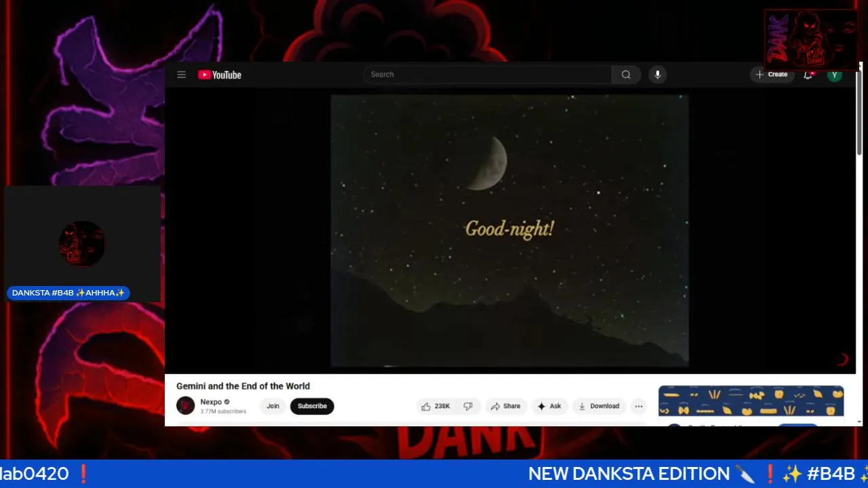Open the account avatar menu
The height and width of the screenshot is (488, 868).
(835, 75)
